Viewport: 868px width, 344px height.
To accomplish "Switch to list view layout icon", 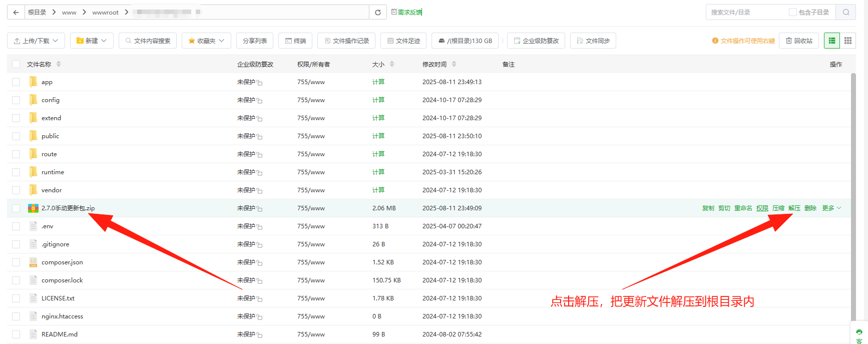I will click(x=832, y=41).
